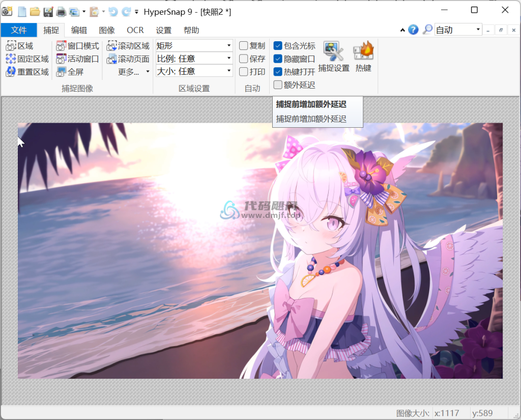The width and height of the screenshot is (521, 420).
Task: Click the 自动 group label in ribbon
Action: click(252, 89)
